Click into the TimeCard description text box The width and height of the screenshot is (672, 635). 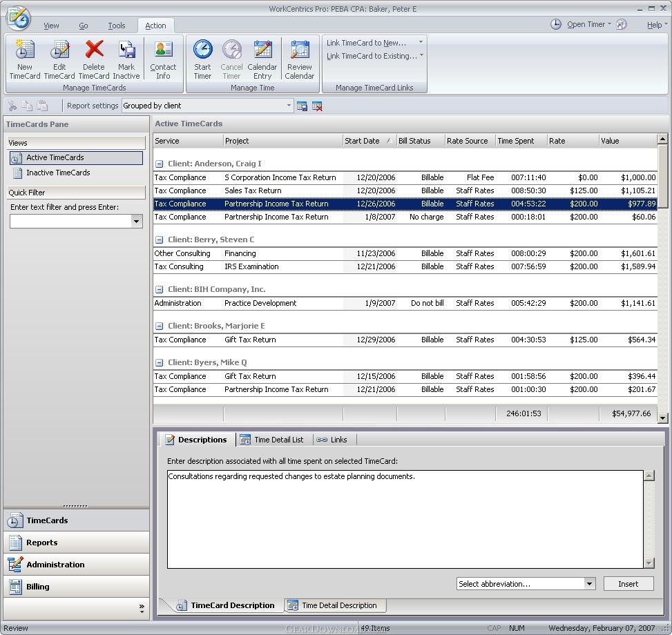(405, 520)
